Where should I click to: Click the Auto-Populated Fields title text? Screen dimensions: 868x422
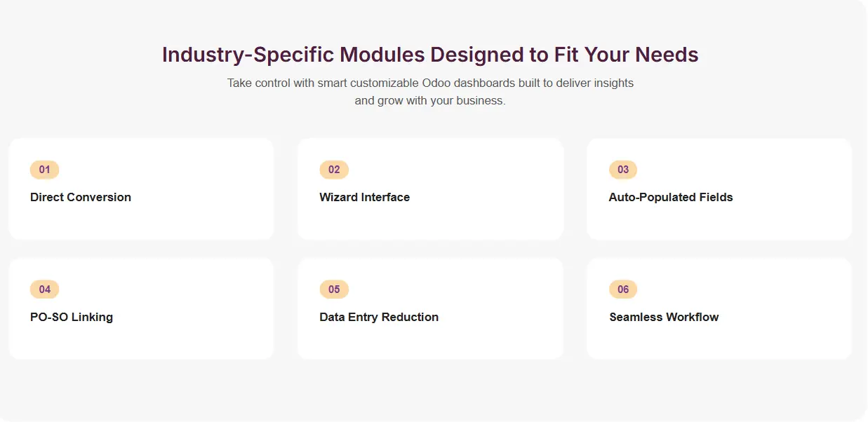point(670,197)
